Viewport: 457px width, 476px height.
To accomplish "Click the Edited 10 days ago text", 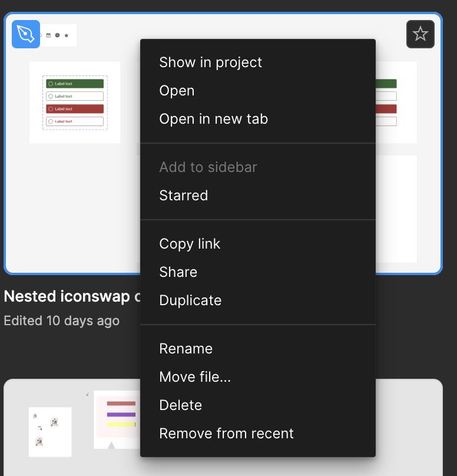I will coord(62,321).
